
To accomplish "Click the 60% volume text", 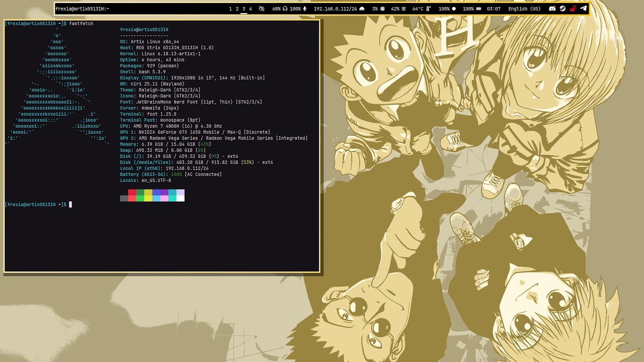I will coord(276,9).
